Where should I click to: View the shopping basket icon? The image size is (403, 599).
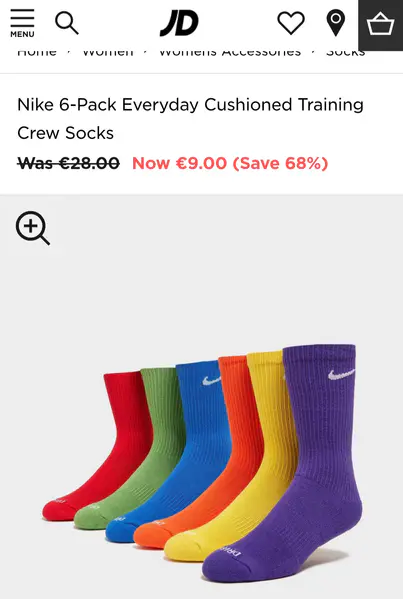380,25
